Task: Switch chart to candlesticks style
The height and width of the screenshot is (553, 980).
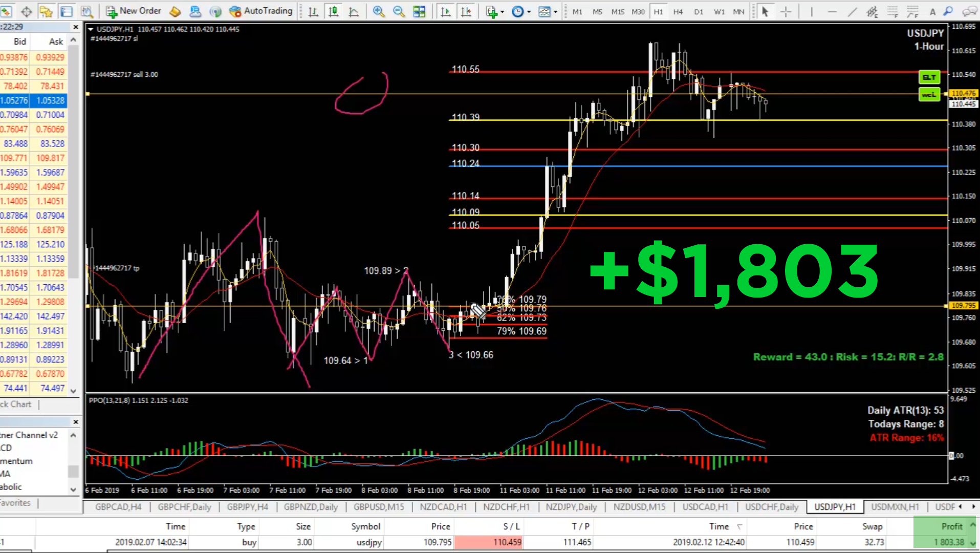Action: click(333, 11)
